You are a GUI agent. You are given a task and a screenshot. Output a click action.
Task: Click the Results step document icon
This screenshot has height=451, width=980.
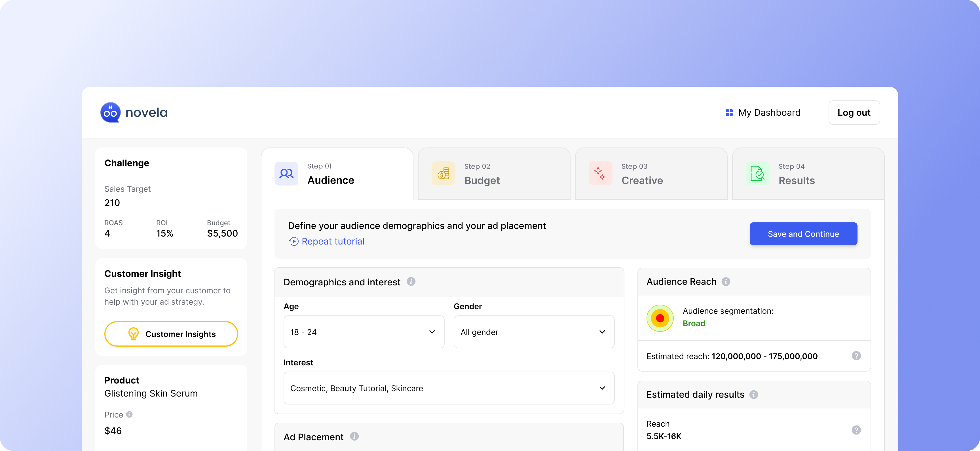[x=757, y=174]
